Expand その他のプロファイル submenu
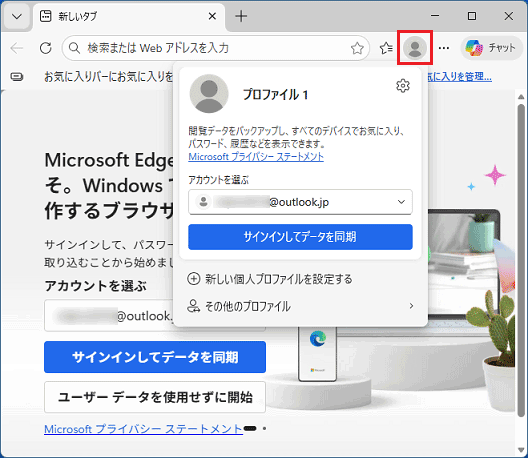The width and height of the screenshot is (528, 458). pyautogui.click(x=300, y=306)
